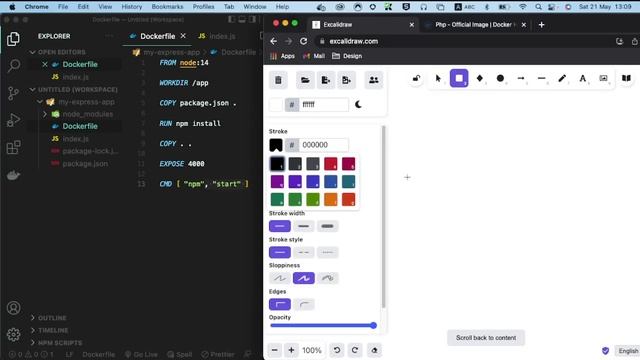Select bold stroke width option
The image size is (640, 360).
point(303,226)
